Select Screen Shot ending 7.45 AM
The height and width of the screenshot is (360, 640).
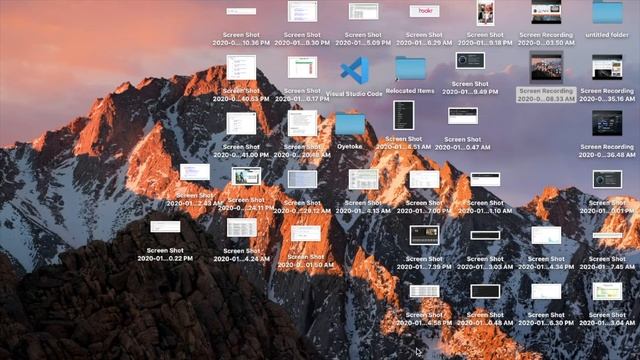(607, 236)
